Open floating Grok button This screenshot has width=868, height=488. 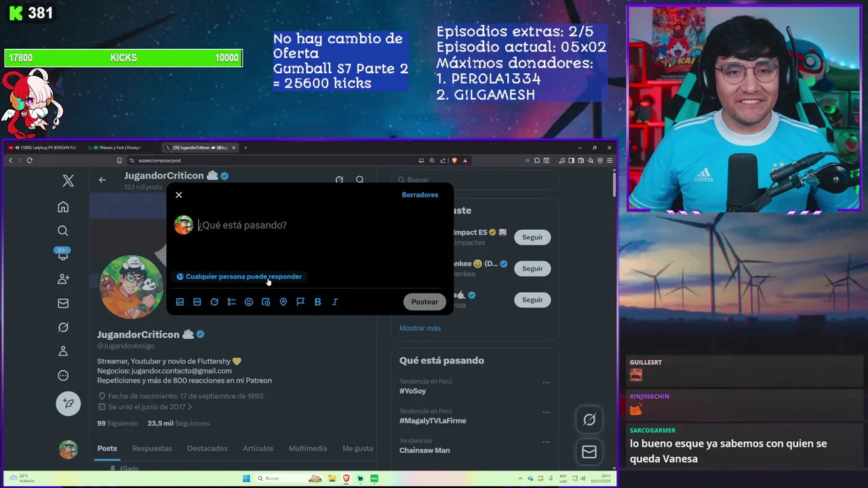tap(589, 420)
